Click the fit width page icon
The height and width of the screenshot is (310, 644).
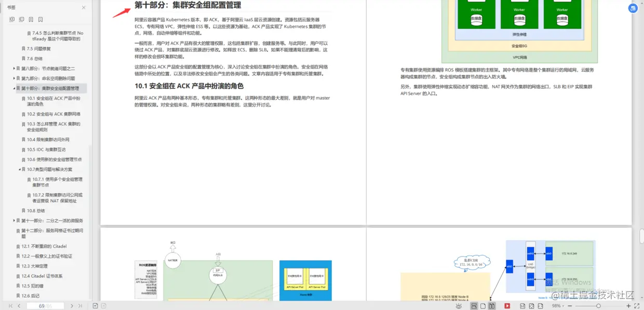pos(540,306)
